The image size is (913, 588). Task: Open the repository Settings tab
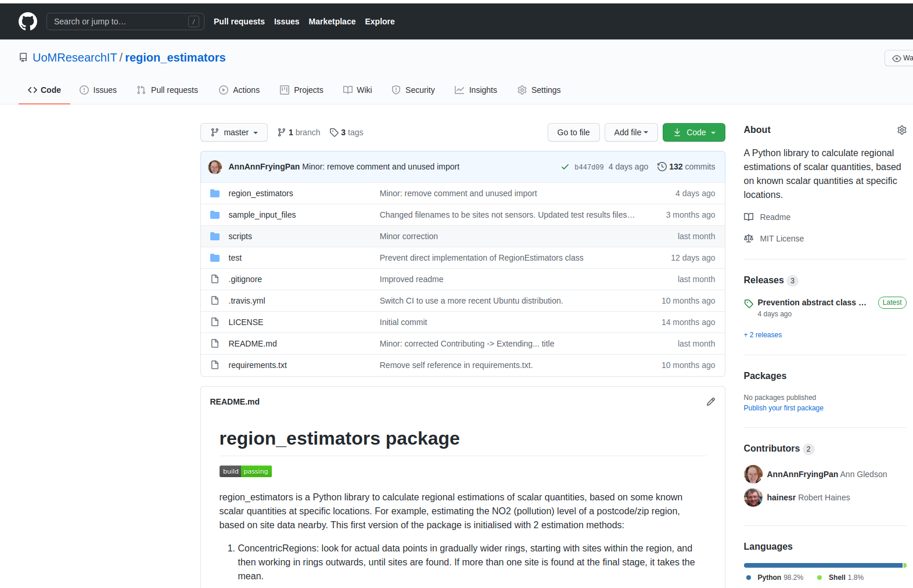(539, 90)
